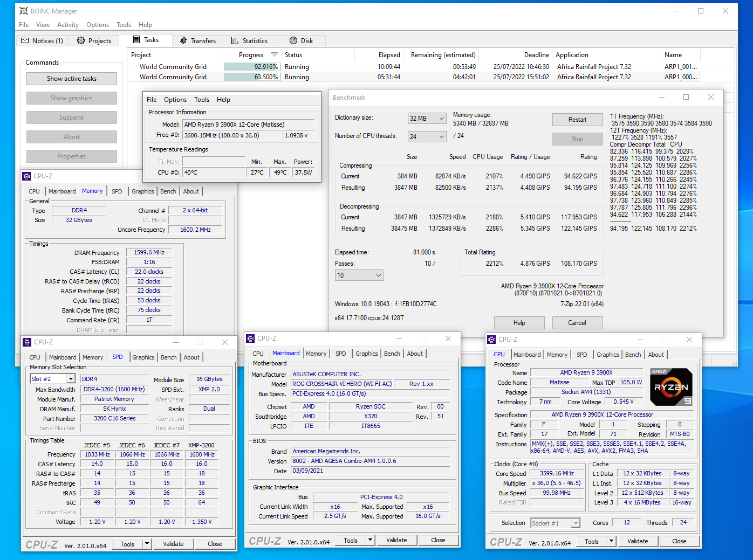Click Show active tasks button

[x=72, y=79]
